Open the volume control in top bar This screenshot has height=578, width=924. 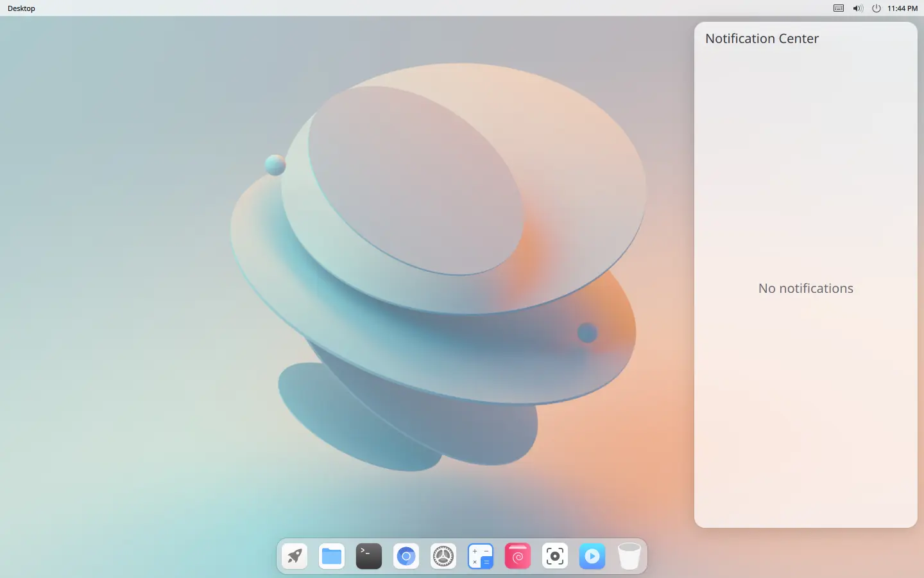(x=858, y=8)
